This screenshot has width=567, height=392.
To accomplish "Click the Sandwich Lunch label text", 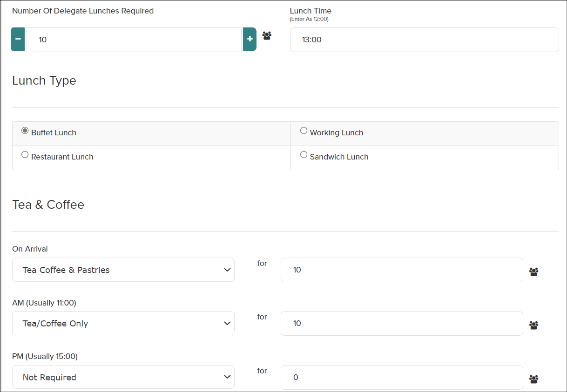I will pos(339,157).
